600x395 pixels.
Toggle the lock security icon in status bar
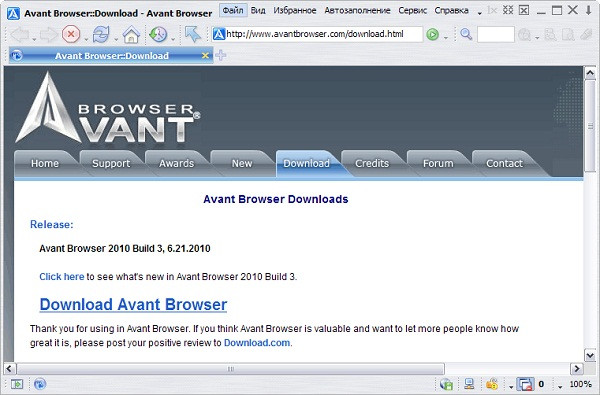click(492, 384)
